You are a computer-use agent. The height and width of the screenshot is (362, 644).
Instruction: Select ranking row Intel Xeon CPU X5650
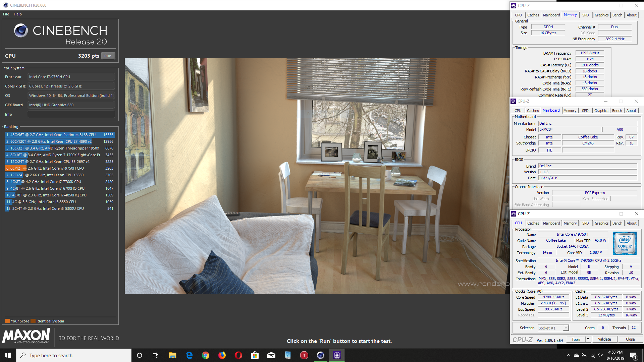click(x=60, y=175)
